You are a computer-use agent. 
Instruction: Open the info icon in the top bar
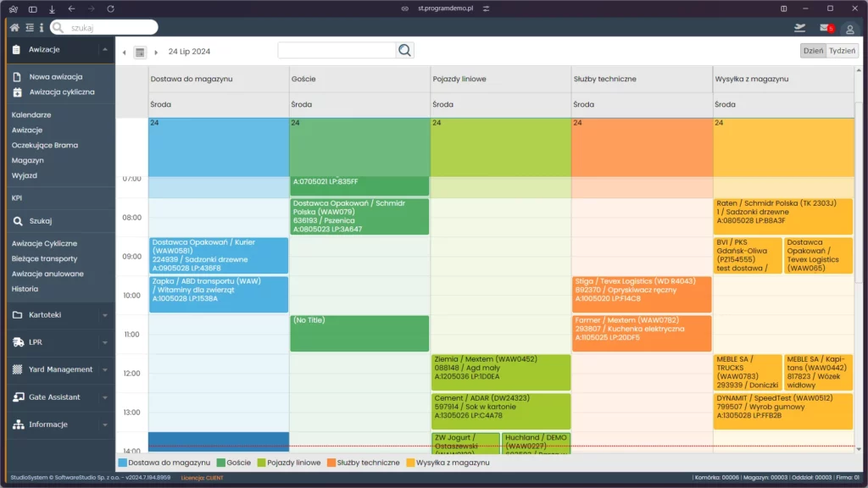(x=41, y=28)
